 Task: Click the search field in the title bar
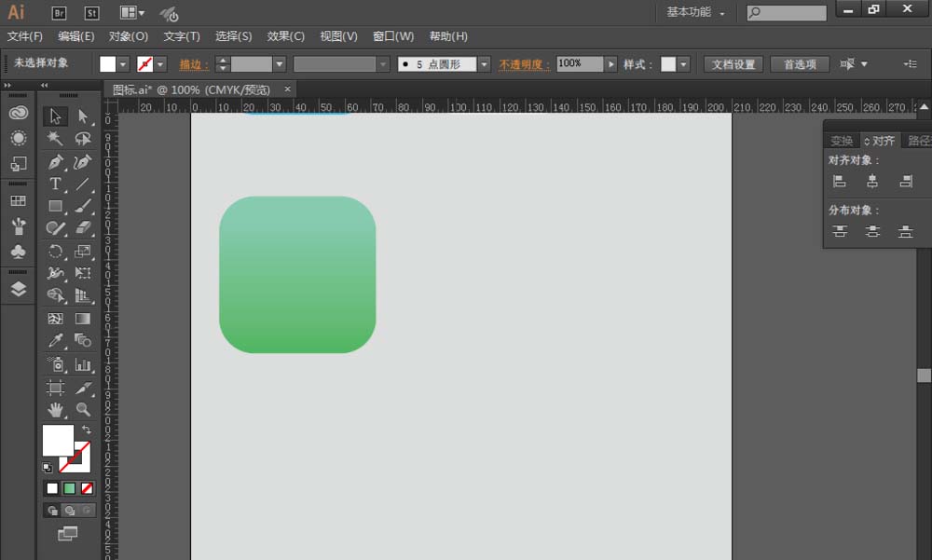coord(788,12)
